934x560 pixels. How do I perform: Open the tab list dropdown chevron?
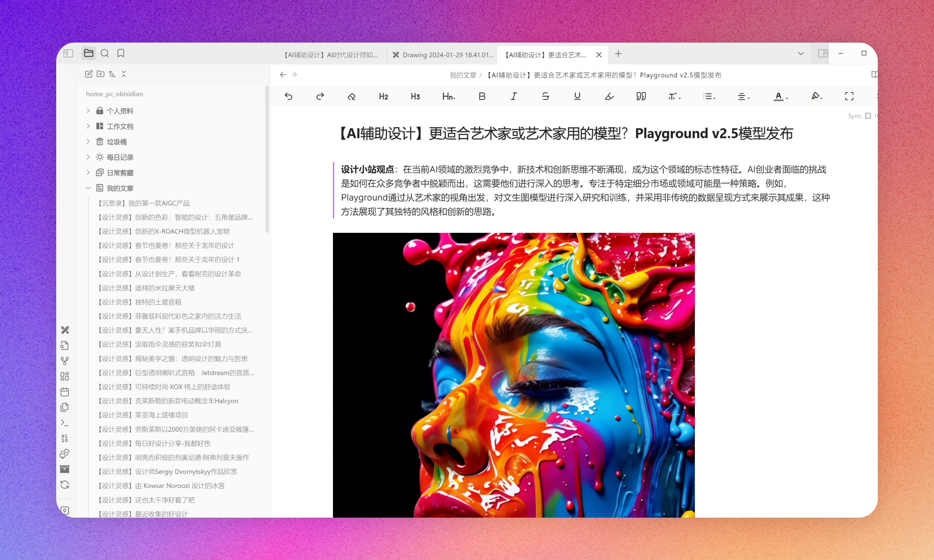coord(801,54)
